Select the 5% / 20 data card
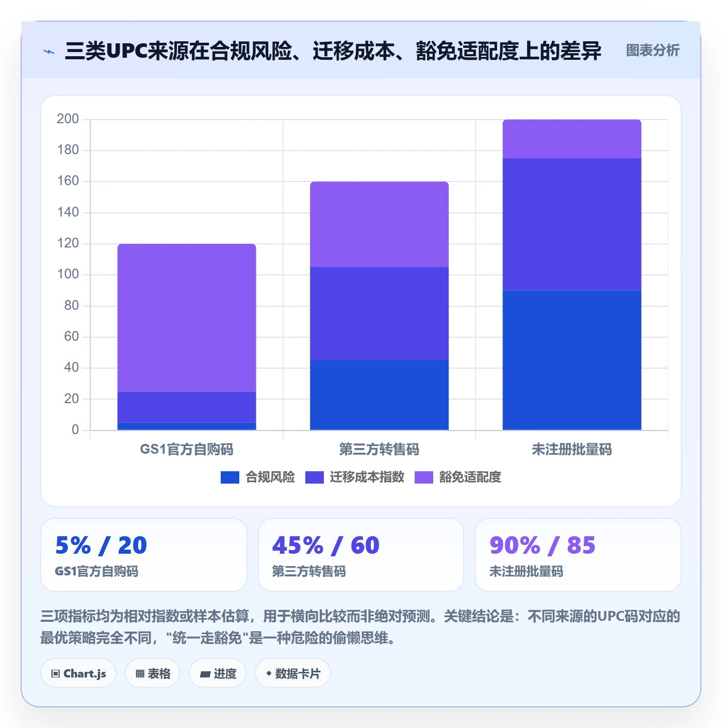 point(144,555)
